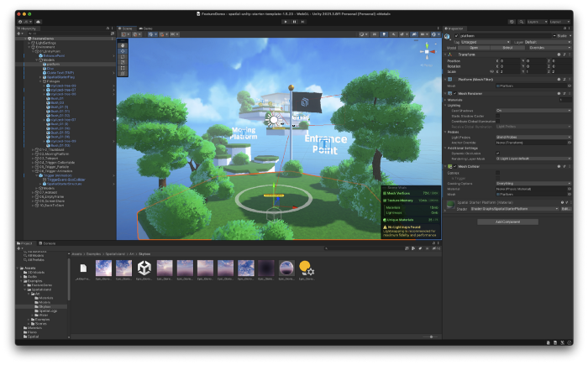Click the platform GameObject cube icon in Inspector

[448, 36]
